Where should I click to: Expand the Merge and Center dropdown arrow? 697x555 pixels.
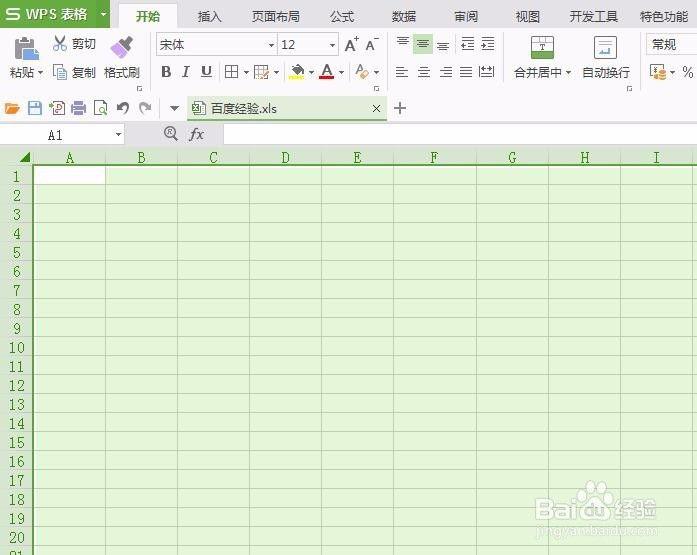pyautogui.click(x=568, y=72)
